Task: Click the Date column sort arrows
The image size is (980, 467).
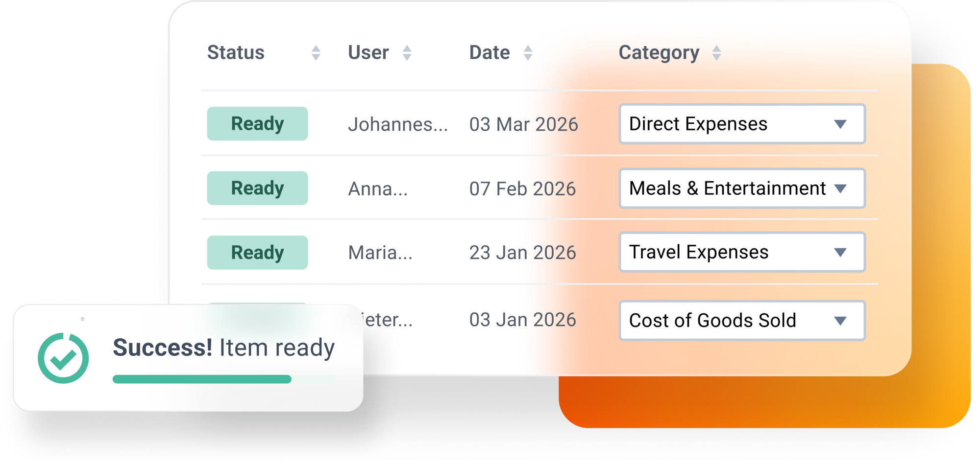Action: pos(528,53)
